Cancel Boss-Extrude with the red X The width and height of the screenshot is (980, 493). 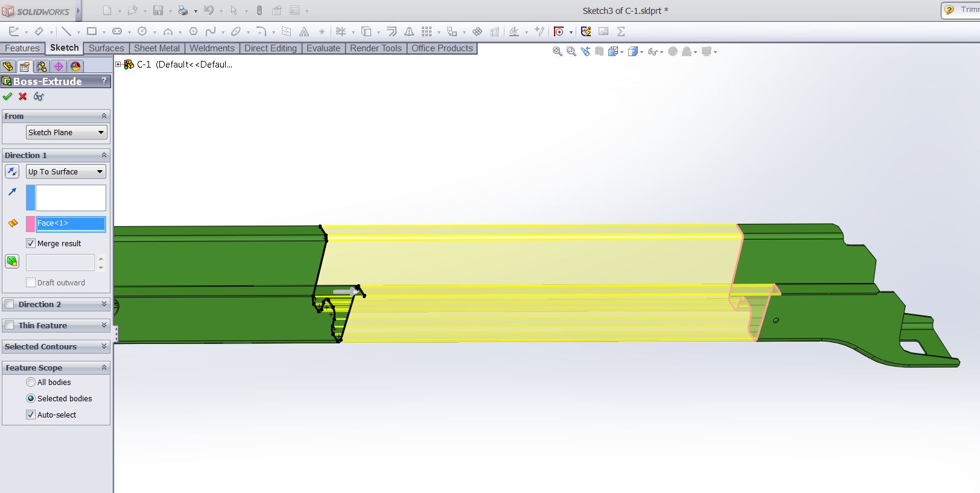pyautogui.click(x=23, y=97)
